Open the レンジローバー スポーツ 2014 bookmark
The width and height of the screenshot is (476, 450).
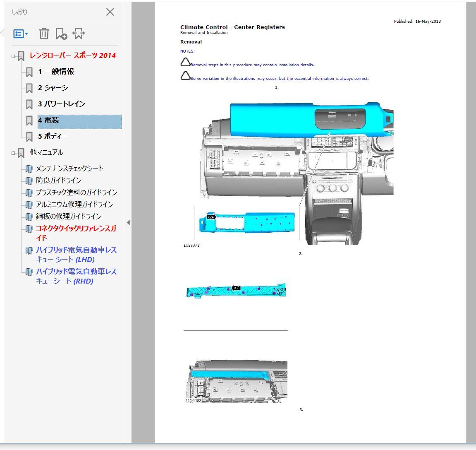[x=72, y=55]
